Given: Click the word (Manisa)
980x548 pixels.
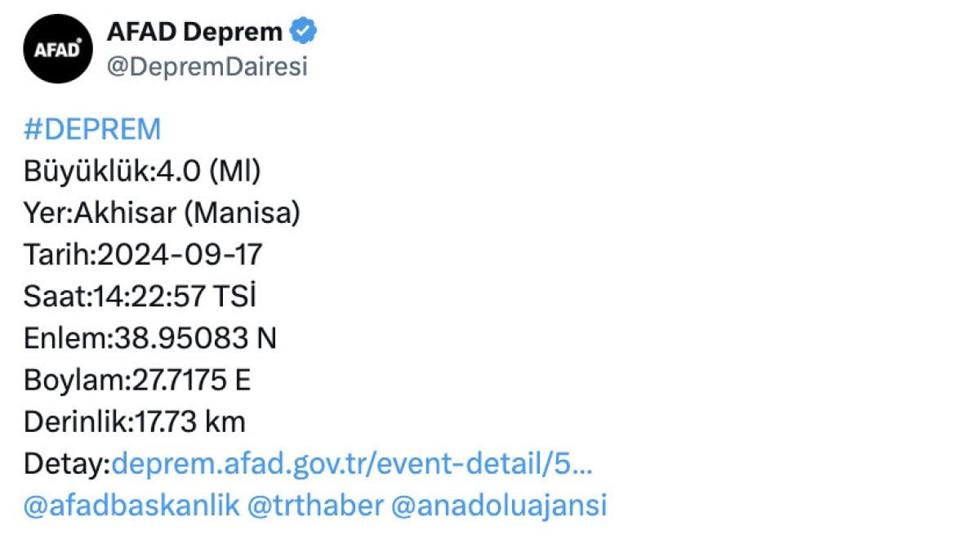Looking at the screenshot, I should point(242,213).
